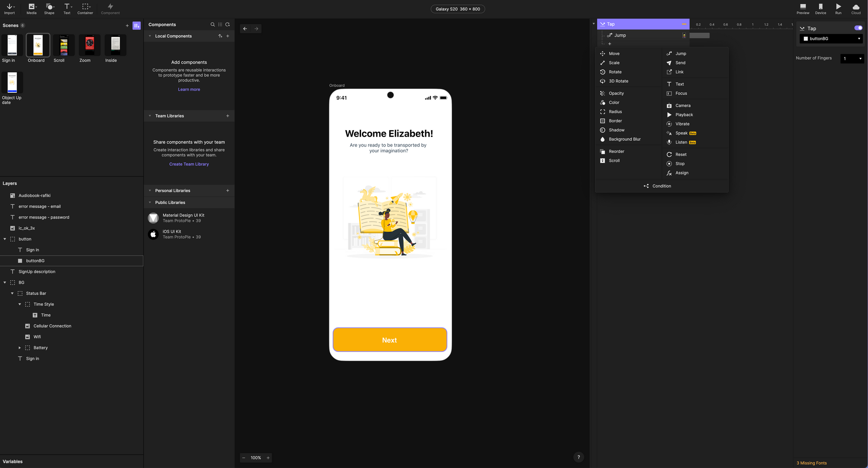This screenshot has width=868, height=468.
Task: Choose Vibrate response
Action: (695, 124)
